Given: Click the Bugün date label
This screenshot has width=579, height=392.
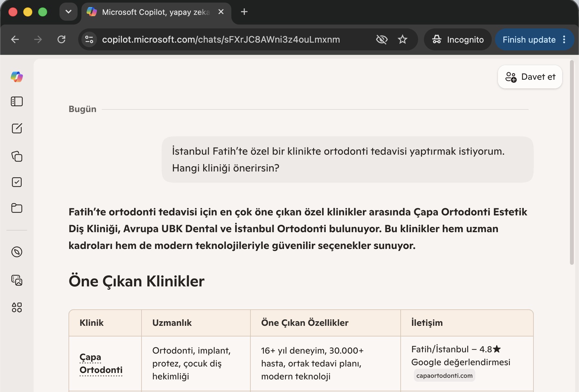Looking at the screenshot, I should pos(82,109).
